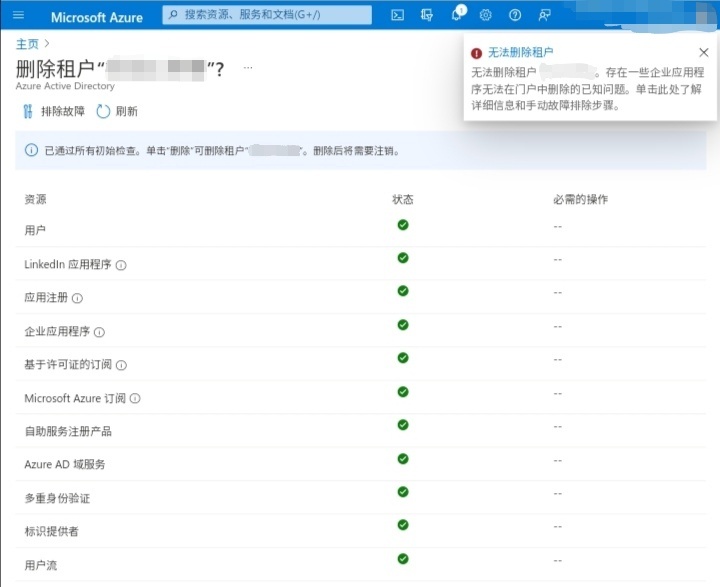This screenshot has height=587, width=720.
Task: Click the green status check for 企业应用程序
Action: pyautogui.click(x=403, y=325)
